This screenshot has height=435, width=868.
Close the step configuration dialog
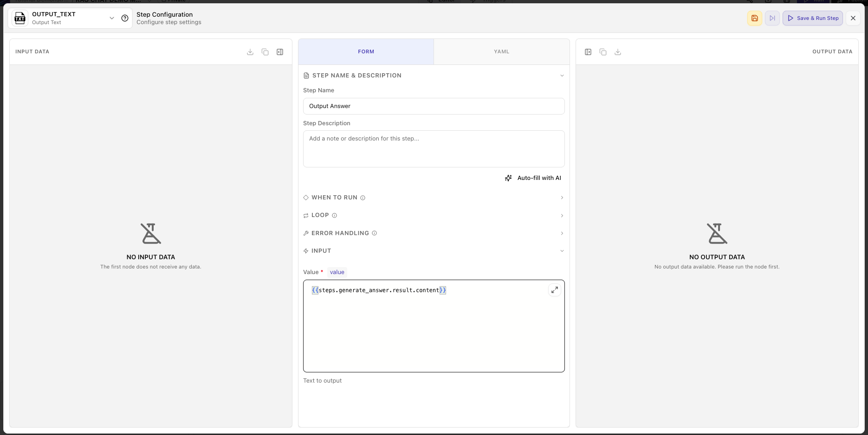click(853, 18)
